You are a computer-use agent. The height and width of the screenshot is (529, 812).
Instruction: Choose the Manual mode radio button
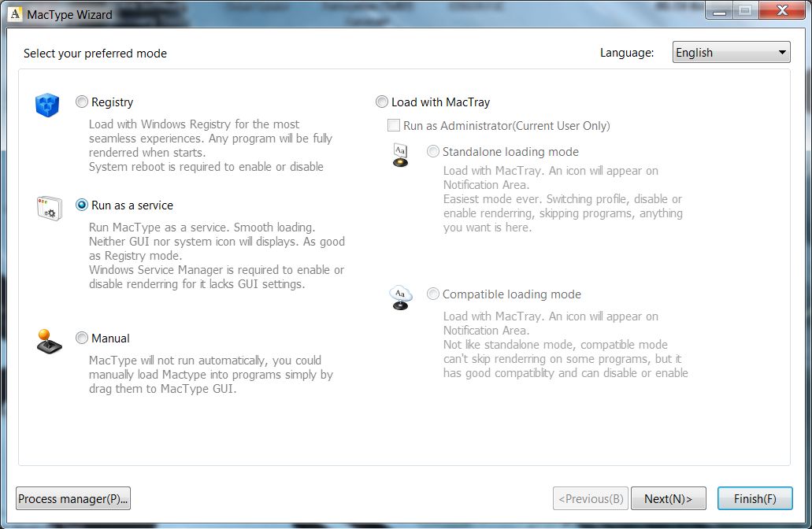pos(82,338)
